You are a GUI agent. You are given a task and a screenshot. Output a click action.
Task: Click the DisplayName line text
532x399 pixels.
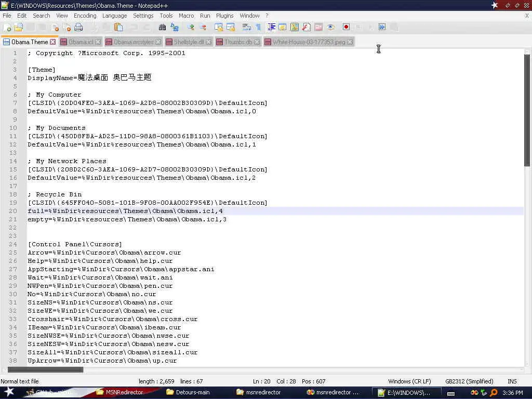(89, 78)
